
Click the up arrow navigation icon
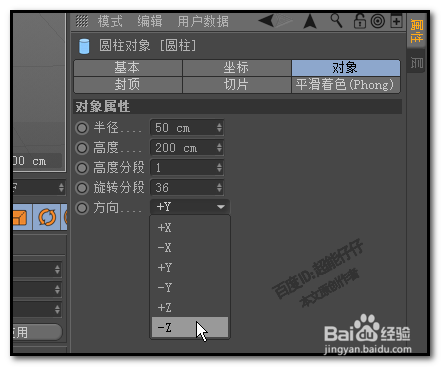(x=310, y=21)
